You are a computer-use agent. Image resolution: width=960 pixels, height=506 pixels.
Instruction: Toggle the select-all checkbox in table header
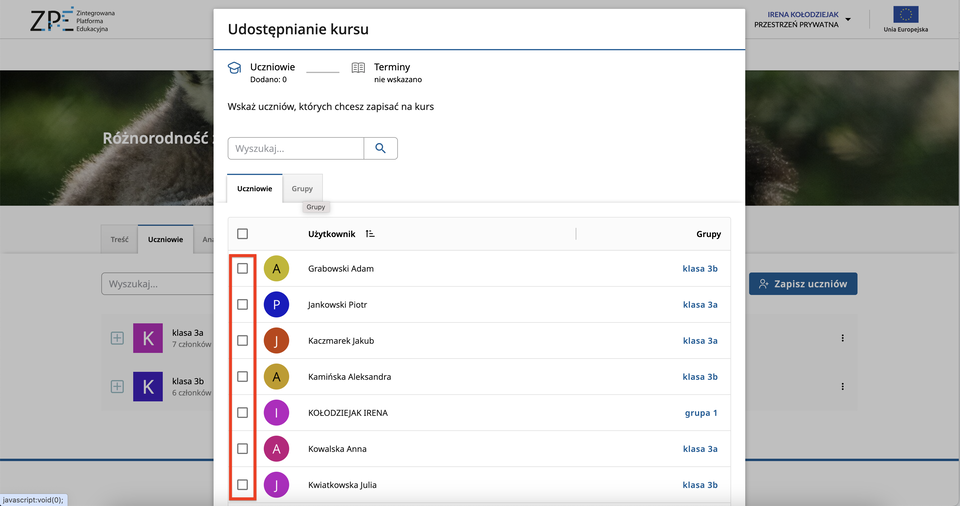[x=243, y=234]
